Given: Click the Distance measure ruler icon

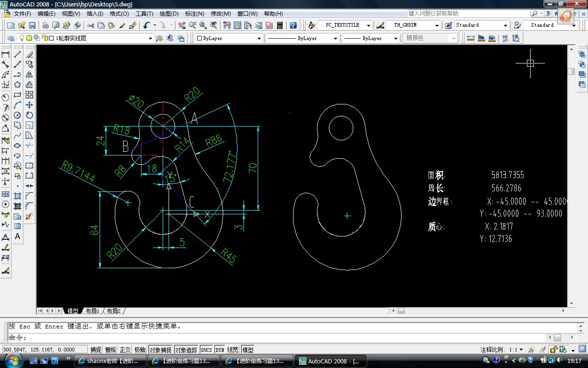Looking at the screenshot, I should point(471,38).
